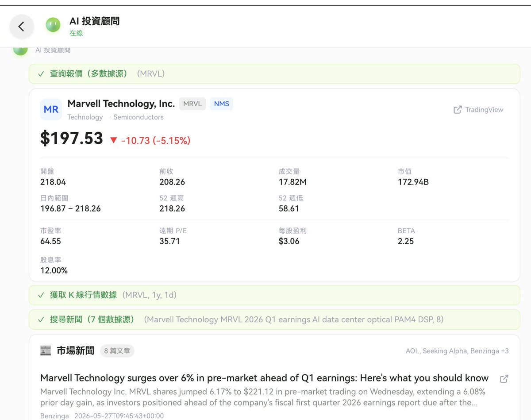Image resolution: width=531 pixels, height=420 pixels.
Task: Click the red down-triangle price indicator
Action: [x=113, y=140]
